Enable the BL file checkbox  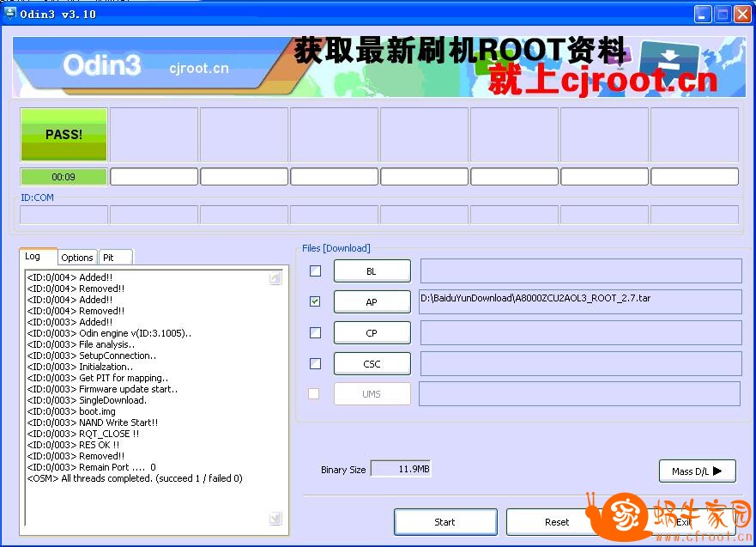point(315,271)
